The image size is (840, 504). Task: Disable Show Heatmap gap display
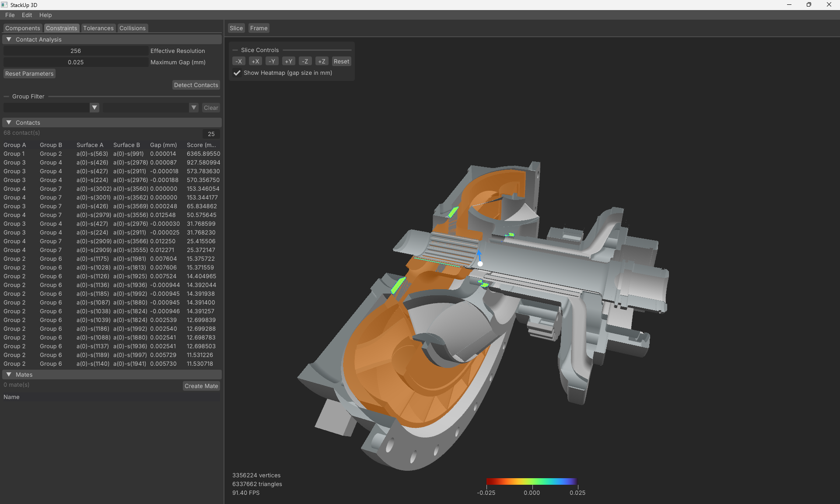[x=237, y=73]
